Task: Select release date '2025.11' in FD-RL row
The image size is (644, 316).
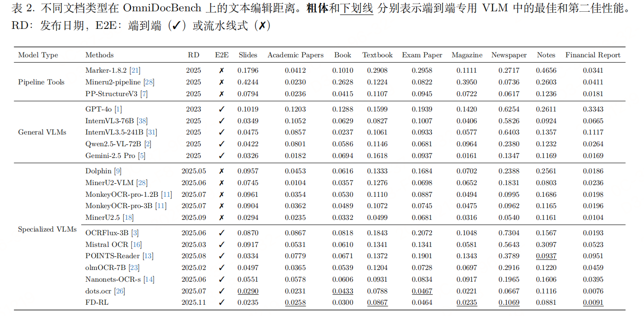Action: coord(194,303)
